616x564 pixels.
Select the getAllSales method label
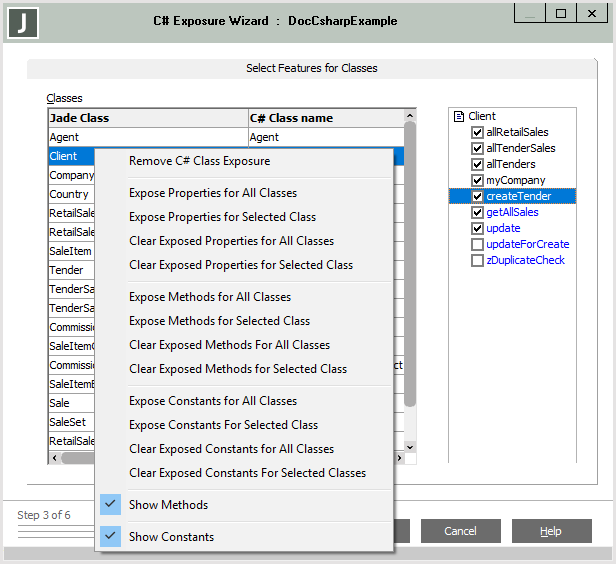[x=512, y=212]
